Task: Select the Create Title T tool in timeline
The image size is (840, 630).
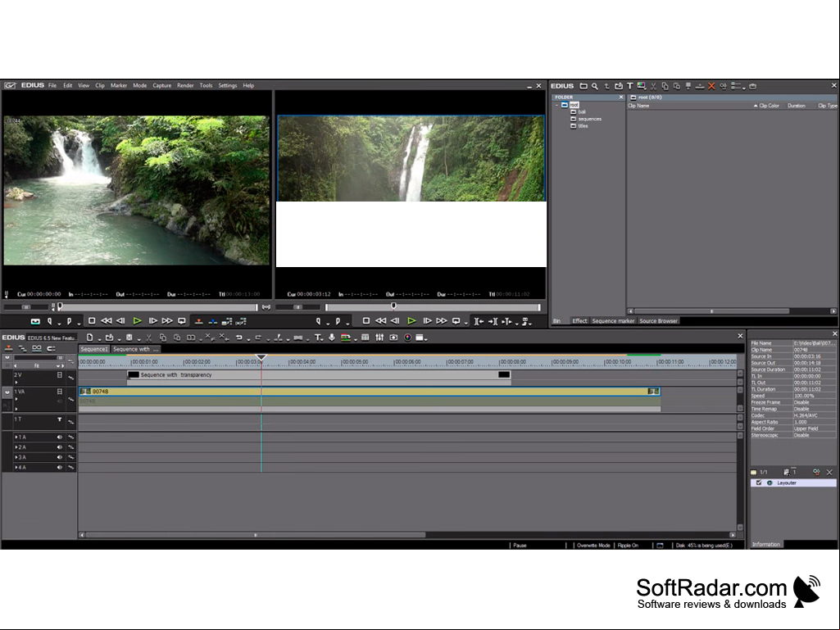Action: [318, 338]
